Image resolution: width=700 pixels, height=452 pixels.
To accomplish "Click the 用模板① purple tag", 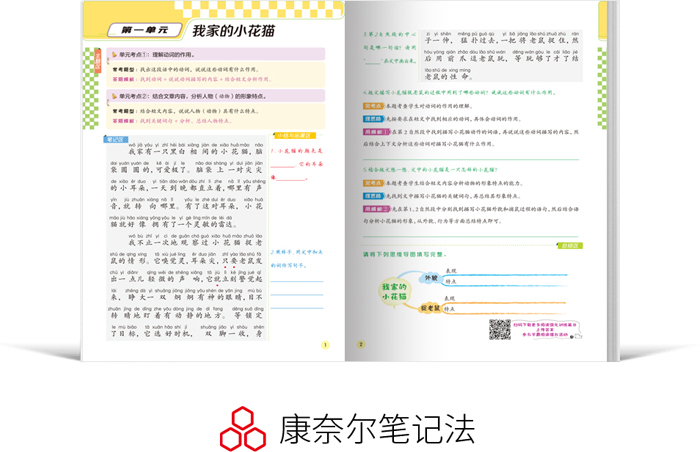I will click(x=377, y=132).
